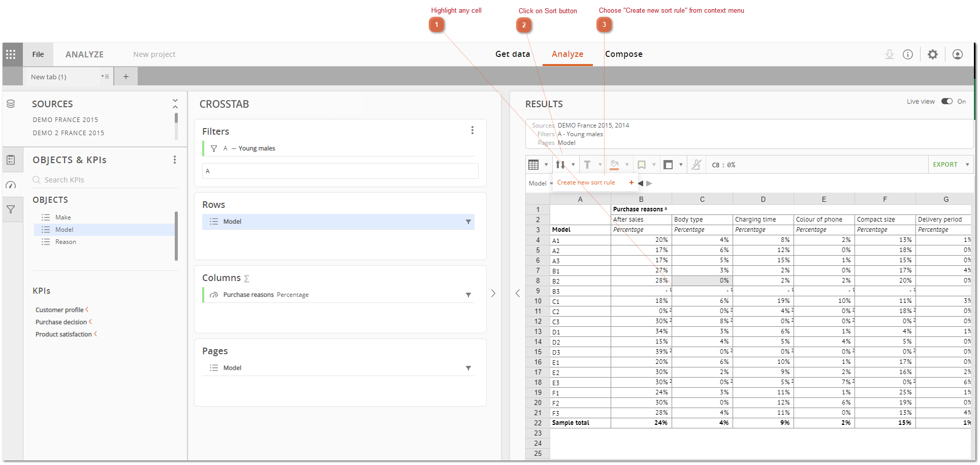Switch to the Get data tab
Screen dimensions: 980x465
(513, 54)
